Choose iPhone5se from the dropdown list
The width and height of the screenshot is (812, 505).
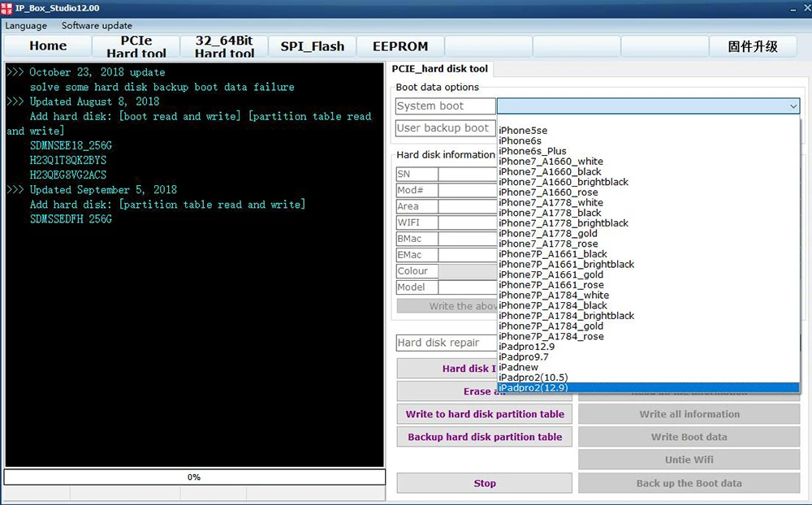[x=648, y=131]
